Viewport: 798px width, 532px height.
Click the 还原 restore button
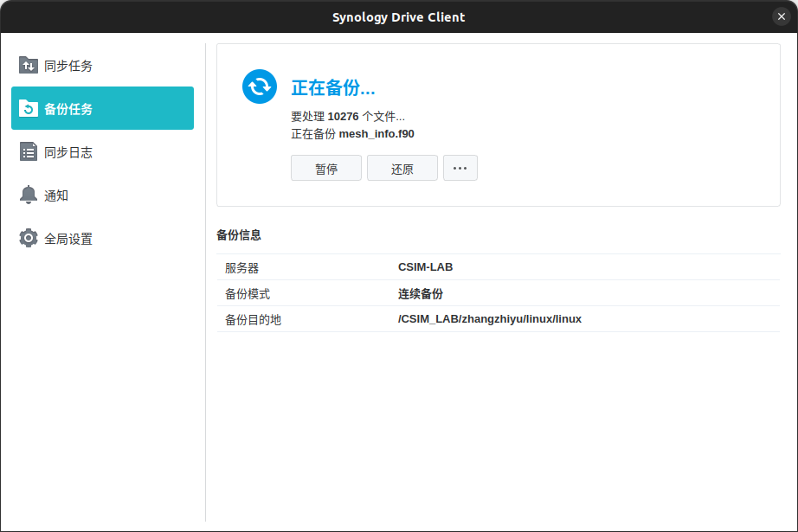click(402, 168)
